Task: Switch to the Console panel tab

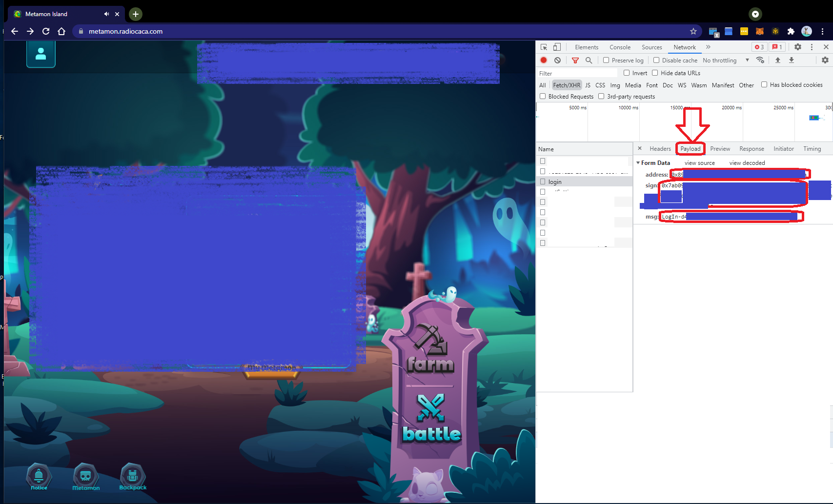Action: tap(620, 47)
